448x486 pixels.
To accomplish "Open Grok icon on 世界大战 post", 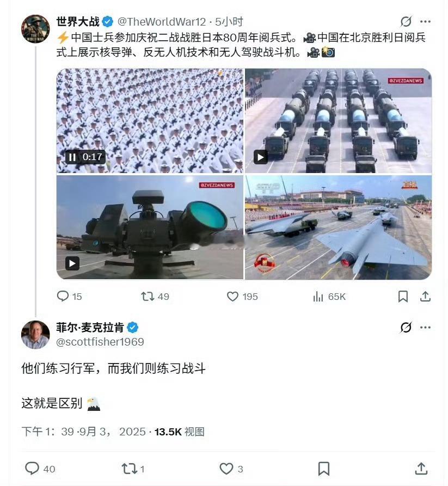I will point(406,21).
